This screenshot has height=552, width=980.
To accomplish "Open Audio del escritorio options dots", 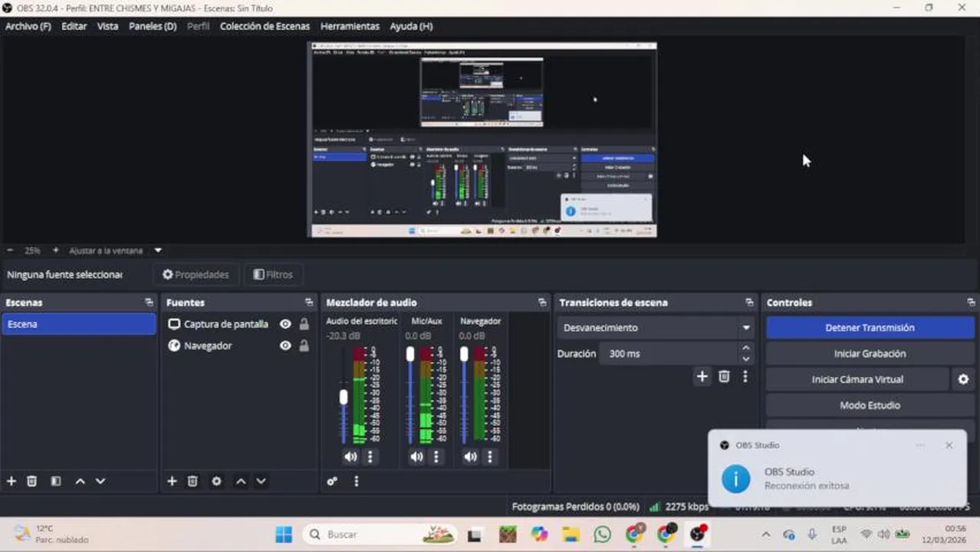I will point(370,457).
